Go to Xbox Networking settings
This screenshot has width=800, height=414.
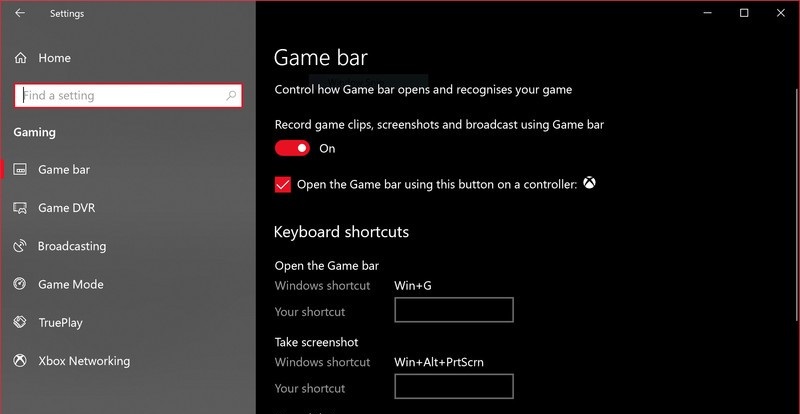tap(84, 361)
